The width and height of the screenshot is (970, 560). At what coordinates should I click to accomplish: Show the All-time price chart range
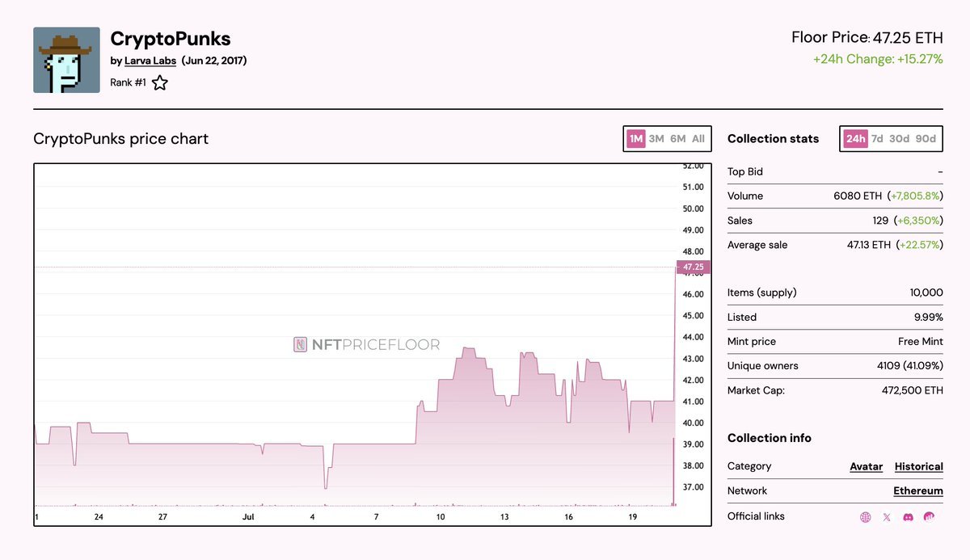point(698,139)
